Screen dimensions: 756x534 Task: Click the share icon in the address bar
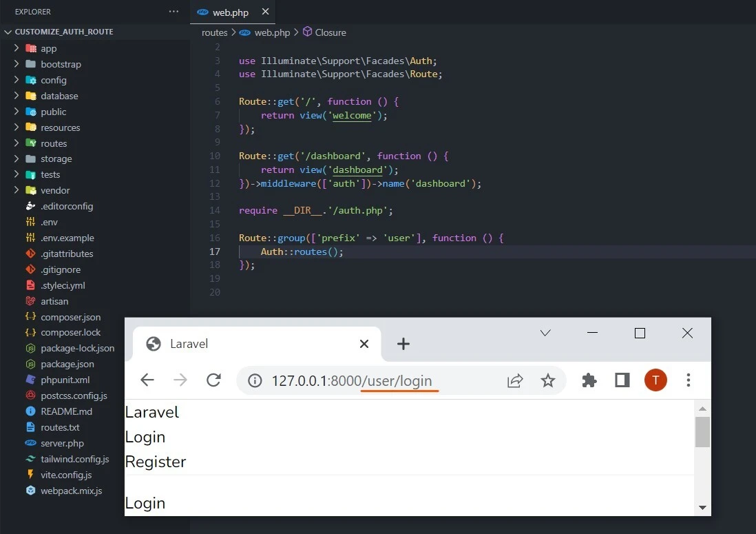515,380
